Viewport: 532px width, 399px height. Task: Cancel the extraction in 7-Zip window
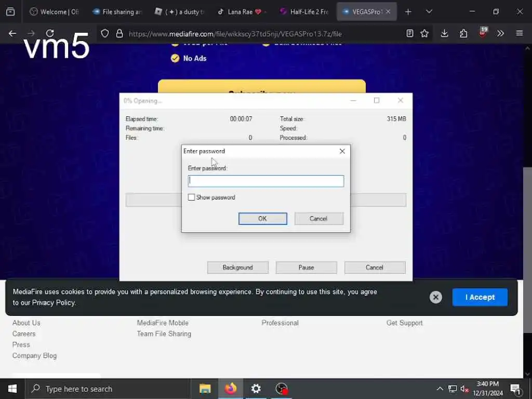click(x=375, y=268)
